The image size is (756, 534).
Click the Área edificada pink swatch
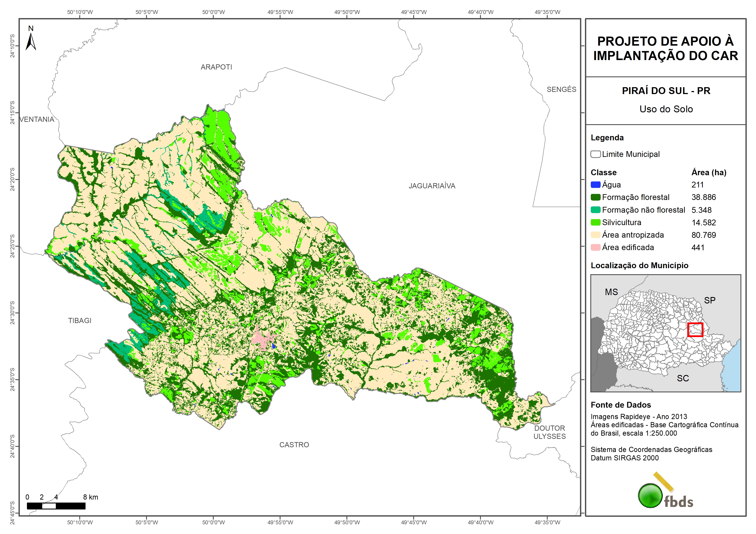click(x=595, y=248)
